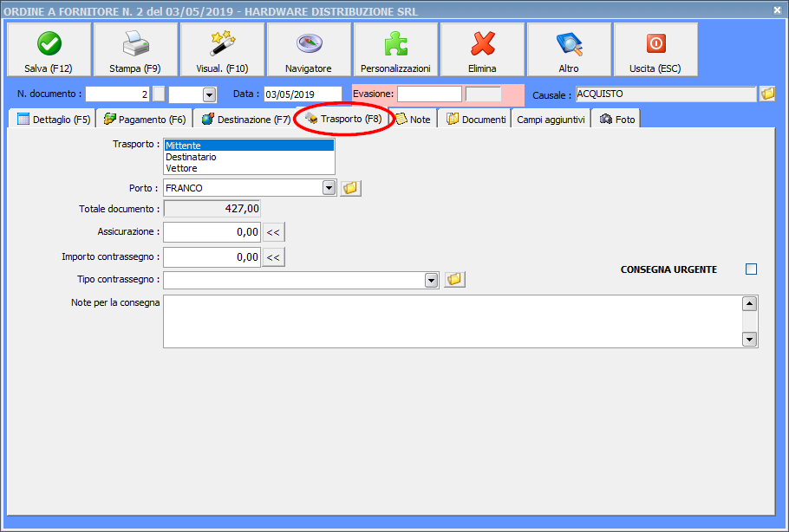The image size is (789, 532).
Task: Open the Altro magnifier button
Action: [569, 49]
